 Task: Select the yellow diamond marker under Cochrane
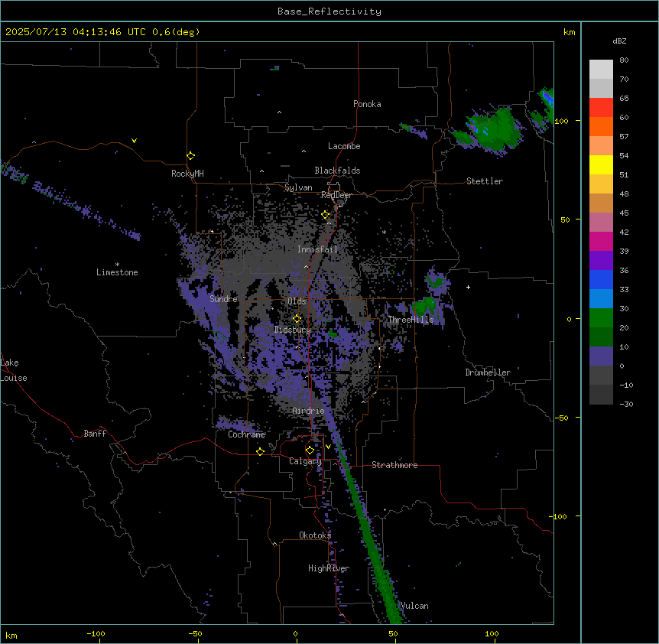click(260, 451)
